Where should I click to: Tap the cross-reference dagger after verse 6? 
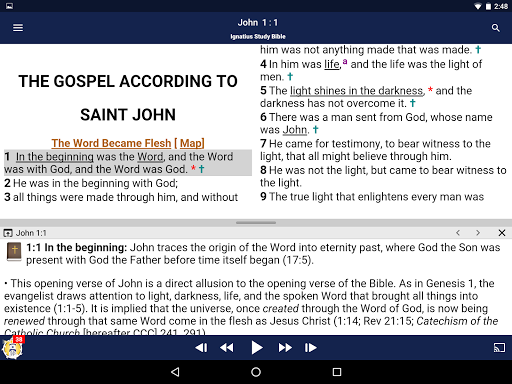coord(315,129)
